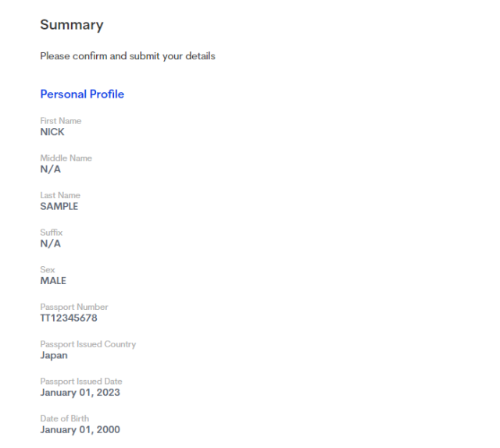
Task: Click the Middle Name label
Action: click(66, 158)
